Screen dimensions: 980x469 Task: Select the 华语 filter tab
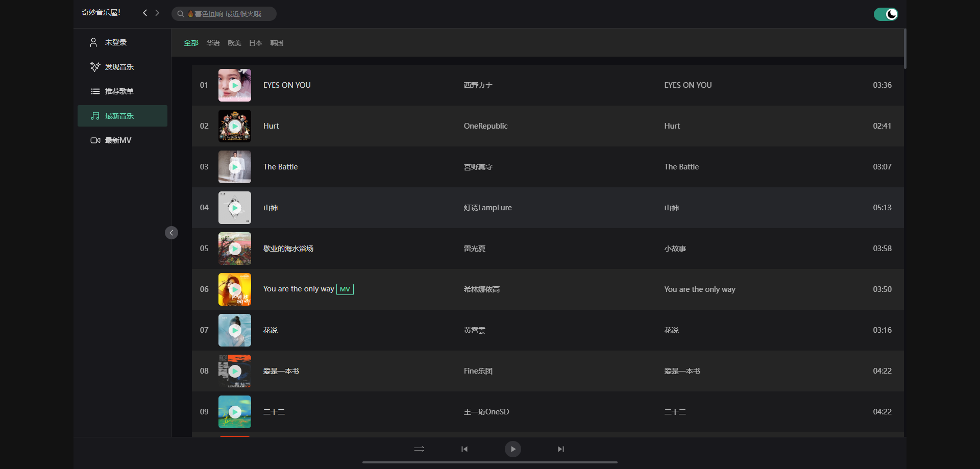pos(213,43)
